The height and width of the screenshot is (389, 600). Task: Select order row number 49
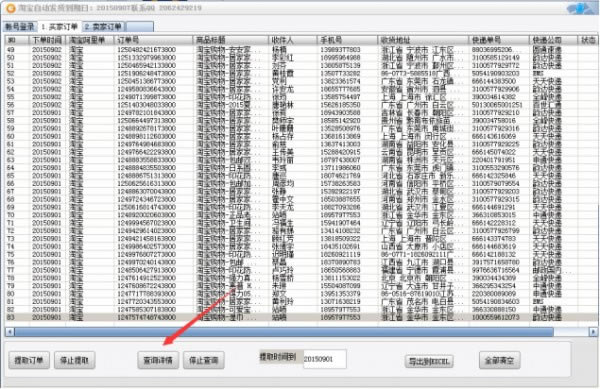coord(300,50)
